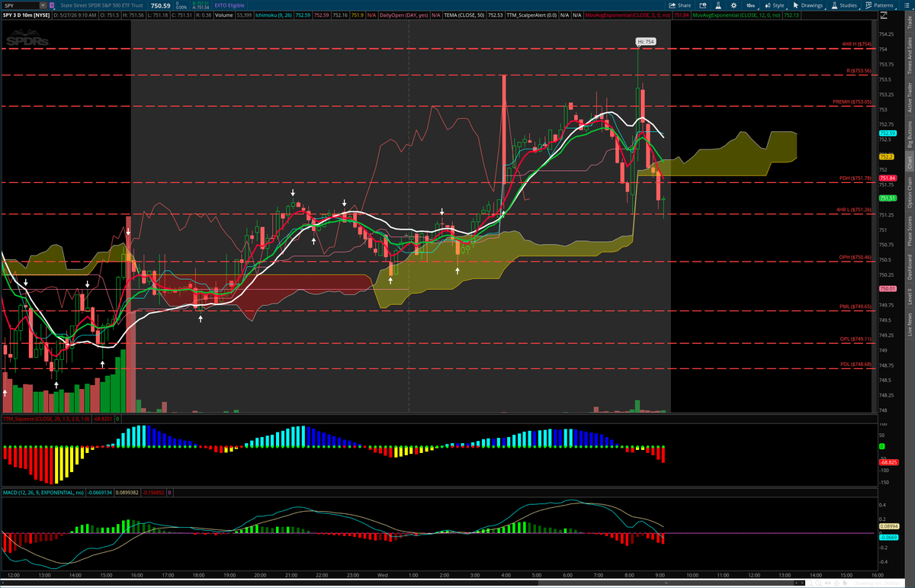Switch to Times And Sales side tab
Viewport: 915px width, 588px height.
(908, 55)
